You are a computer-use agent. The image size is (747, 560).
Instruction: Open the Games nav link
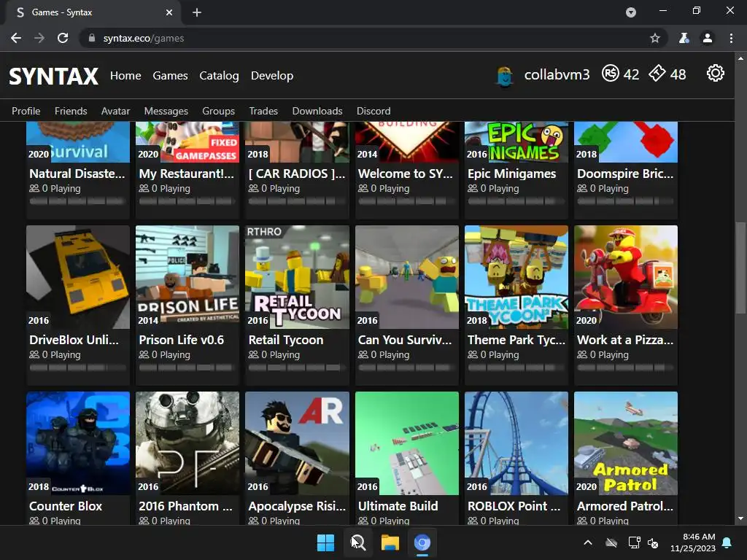point(170,76)
